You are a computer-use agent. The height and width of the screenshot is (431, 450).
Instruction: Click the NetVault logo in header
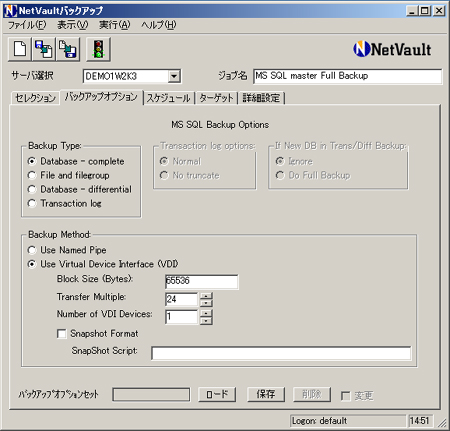pos(392,49)
